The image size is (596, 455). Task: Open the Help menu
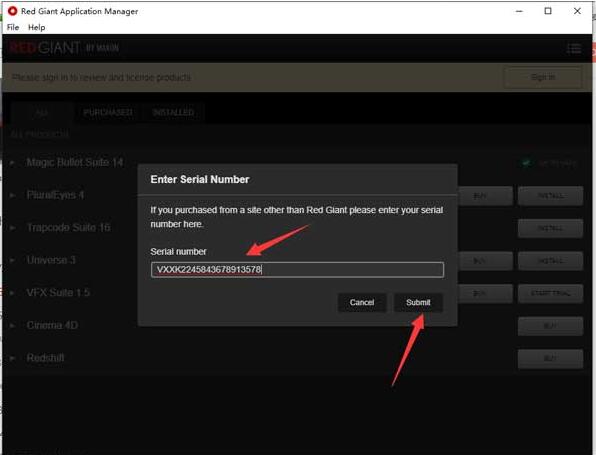point(36,27)
